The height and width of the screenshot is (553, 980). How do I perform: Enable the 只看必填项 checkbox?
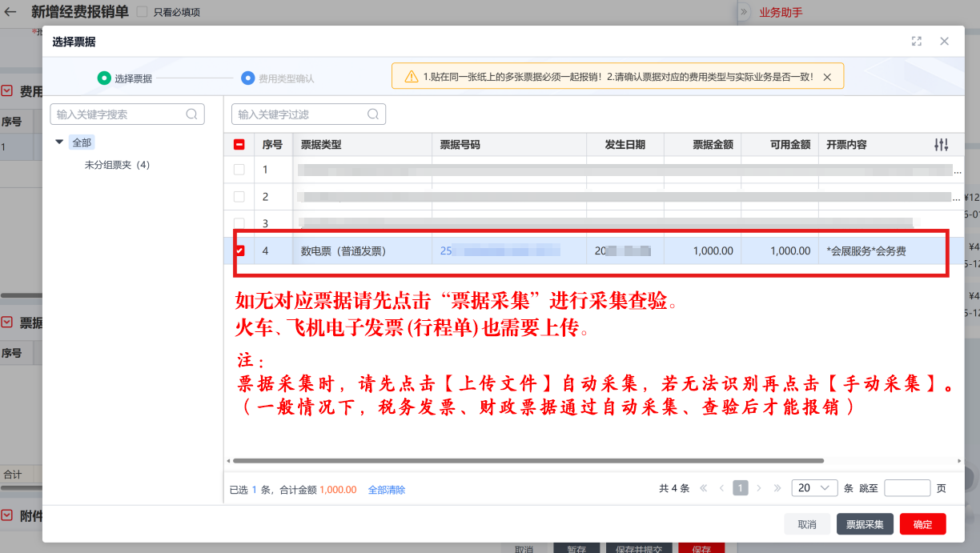point(142,12)
